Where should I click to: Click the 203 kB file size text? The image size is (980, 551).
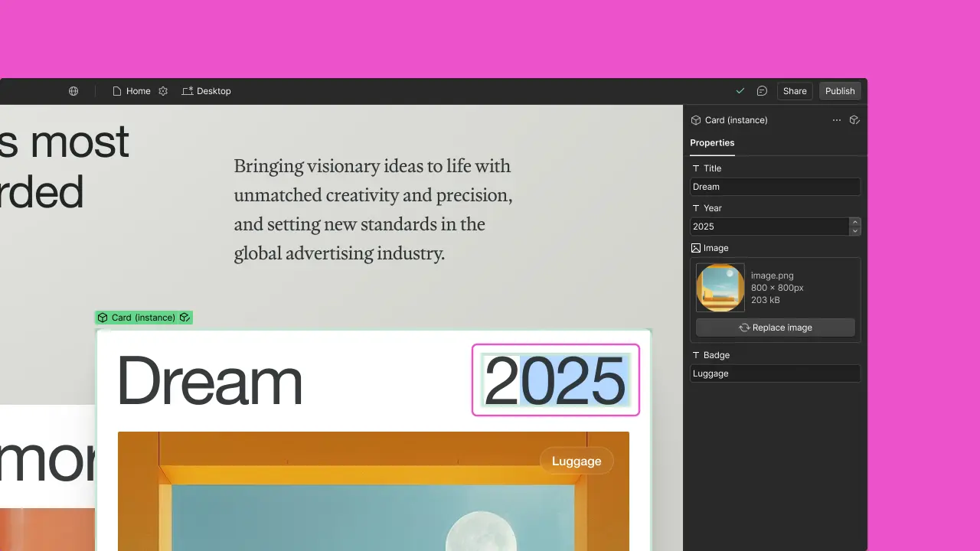click(x=766, y=300)
